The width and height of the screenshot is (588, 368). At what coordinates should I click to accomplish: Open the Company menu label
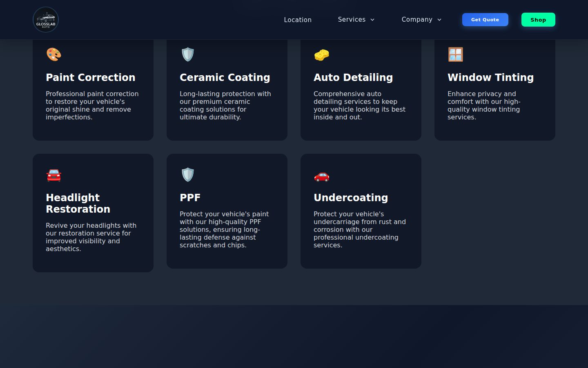[x=417, y=20]
